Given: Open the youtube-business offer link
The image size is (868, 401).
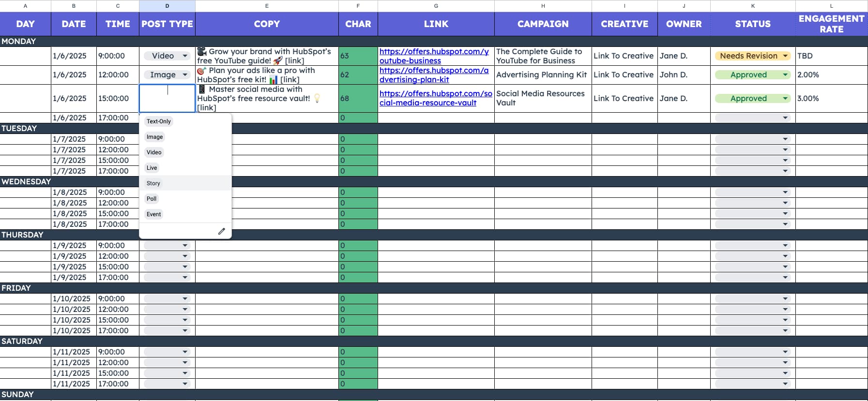Looking at the screenshot, I should (x=434, y=56).
